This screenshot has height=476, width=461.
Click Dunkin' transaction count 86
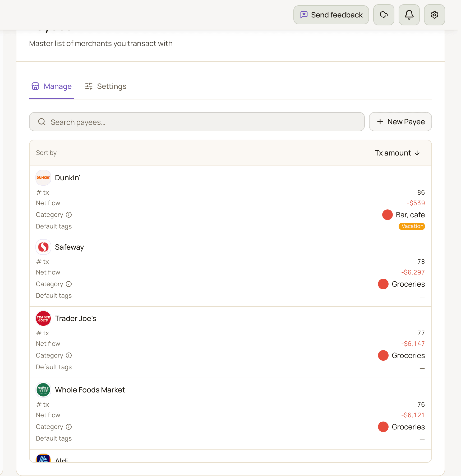[x=421, y=193]
